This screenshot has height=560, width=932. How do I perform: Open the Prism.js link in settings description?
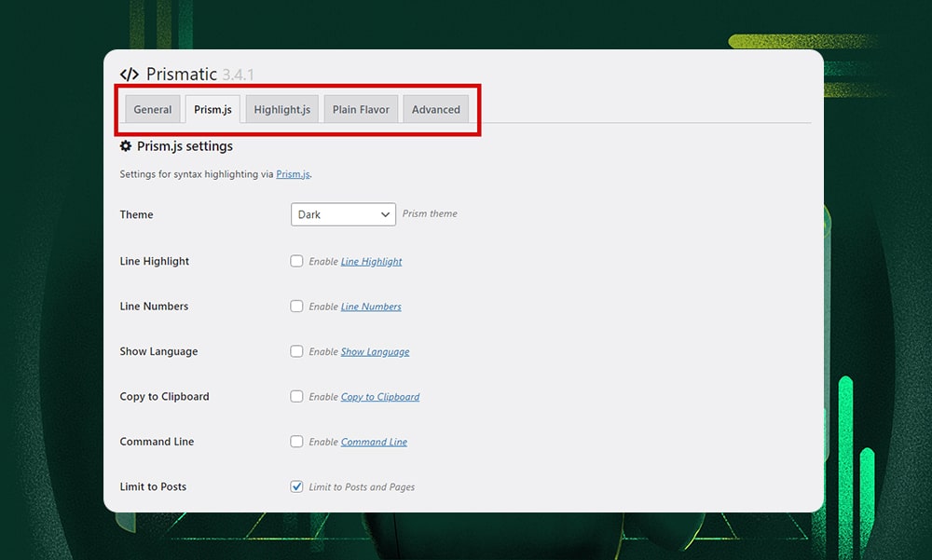(292, 173)
